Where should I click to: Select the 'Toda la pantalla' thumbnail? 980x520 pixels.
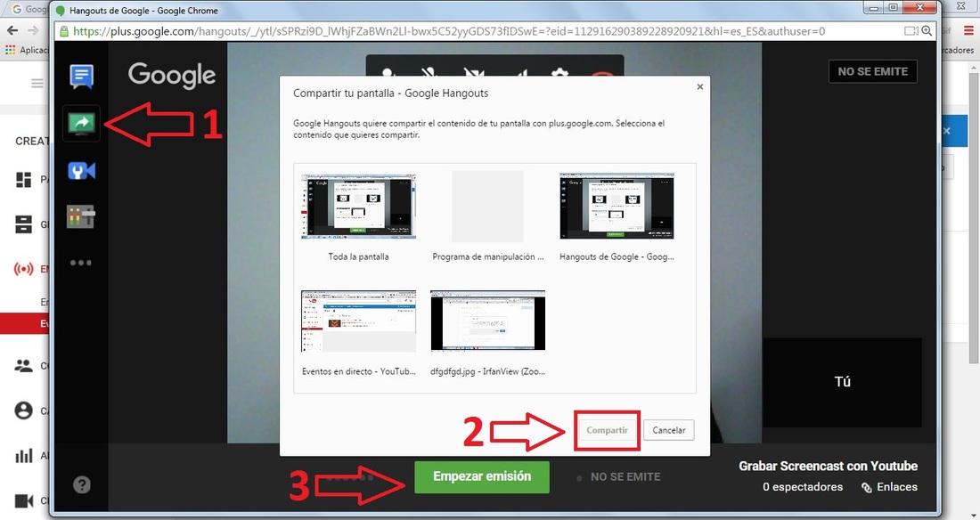(x=359, y=207)
